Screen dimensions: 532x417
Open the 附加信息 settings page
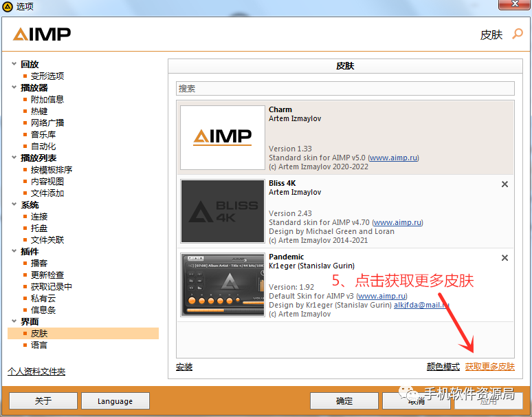pos(47,99)
